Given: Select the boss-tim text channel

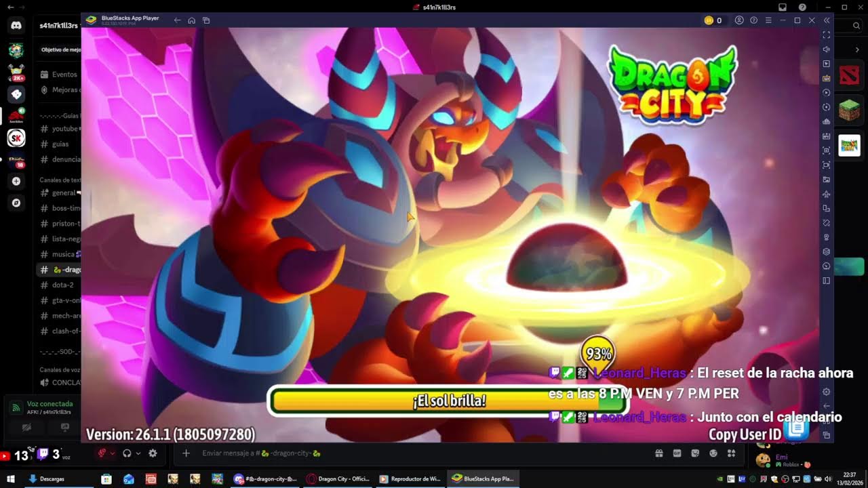Looking at the screenshot, I should [x=60, y=209].
